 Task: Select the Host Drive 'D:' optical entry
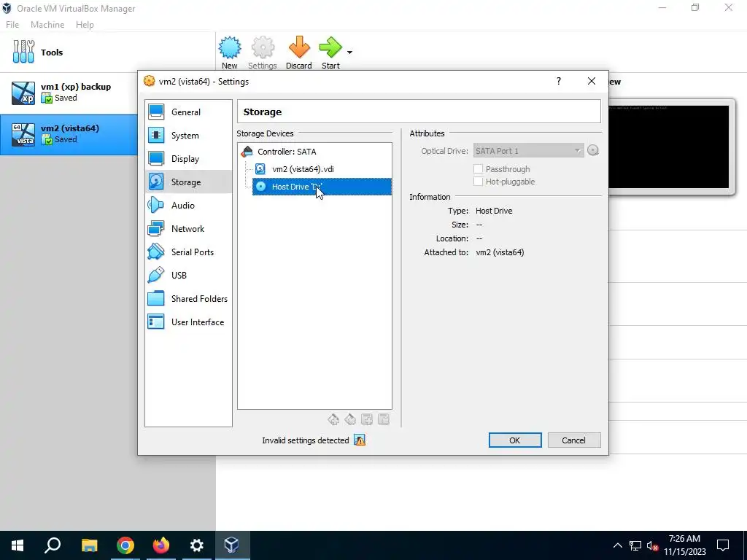322,187
